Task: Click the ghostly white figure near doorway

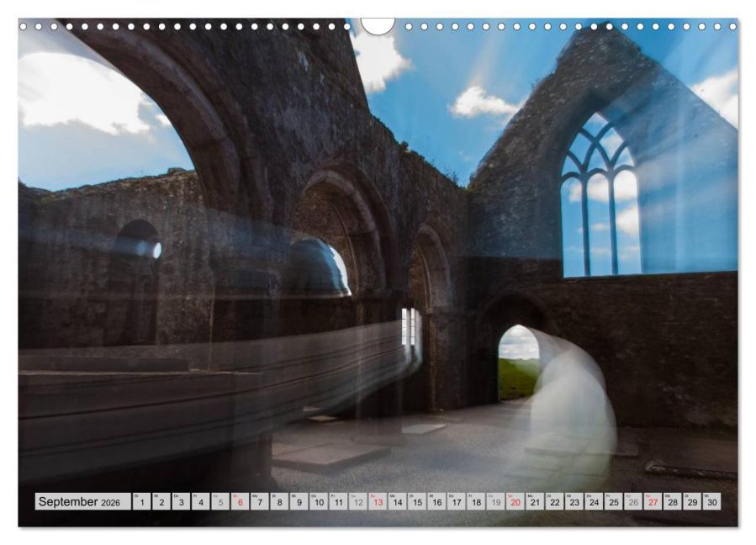Action: tap(572, 404)
